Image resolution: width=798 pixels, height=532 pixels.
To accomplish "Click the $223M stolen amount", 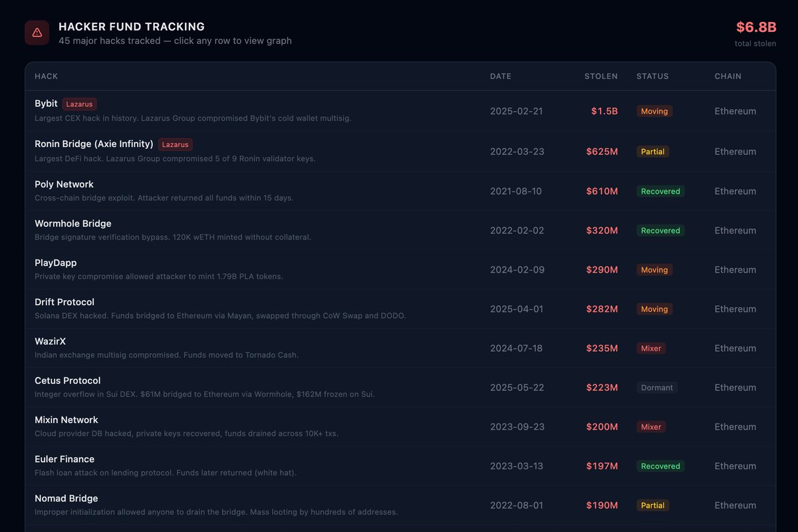I will [x=602, y=387].
